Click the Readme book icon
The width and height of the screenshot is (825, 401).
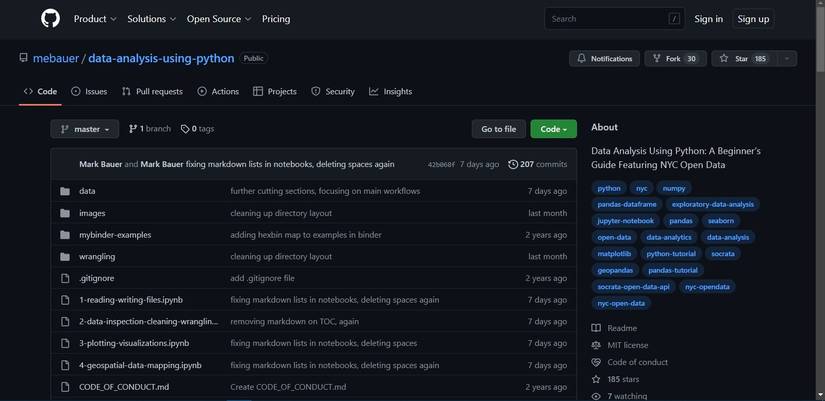point(596,328)
